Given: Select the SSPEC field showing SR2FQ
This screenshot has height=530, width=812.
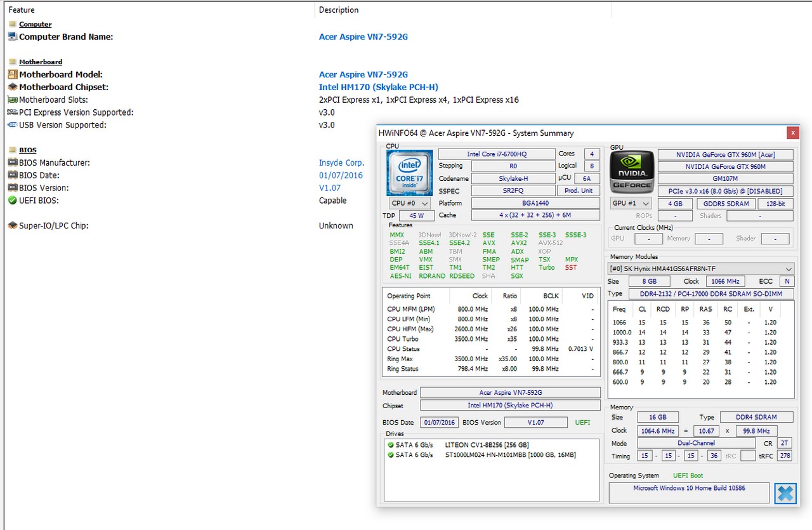Looking at the screenshot, I should 513,190.
